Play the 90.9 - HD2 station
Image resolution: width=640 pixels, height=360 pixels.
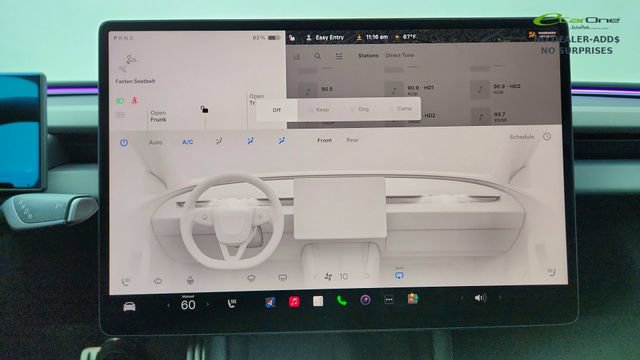click(496, 89)
